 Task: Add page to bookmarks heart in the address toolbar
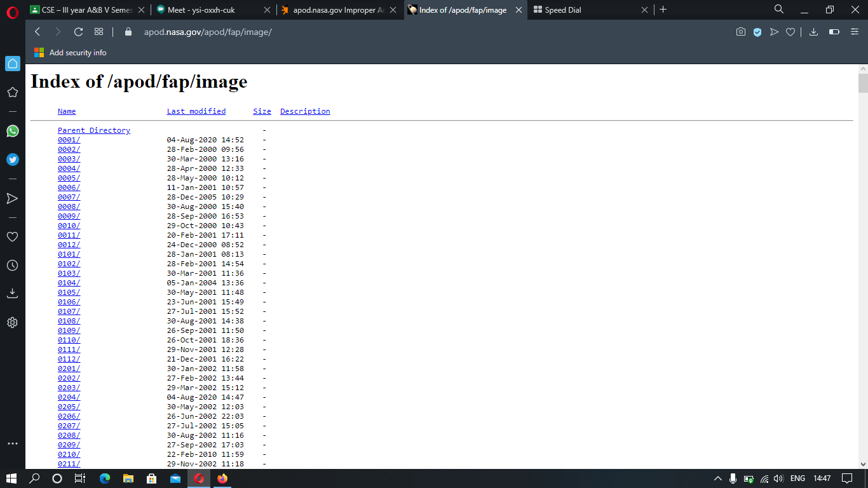tap(790, 32)
